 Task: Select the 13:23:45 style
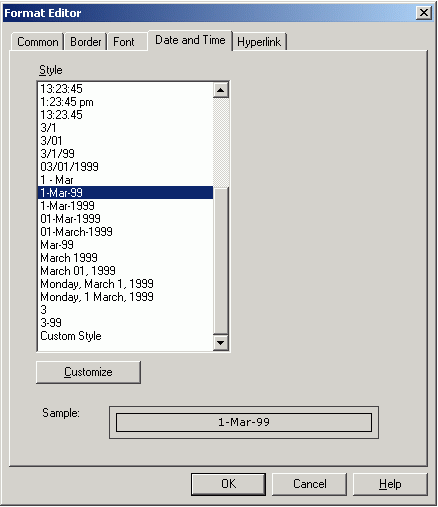click(x=125, y=89)
